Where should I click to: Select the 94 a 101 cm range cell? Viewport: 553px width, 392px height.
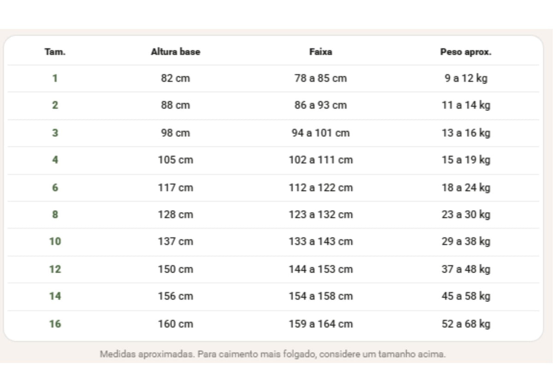coord(321,133)
